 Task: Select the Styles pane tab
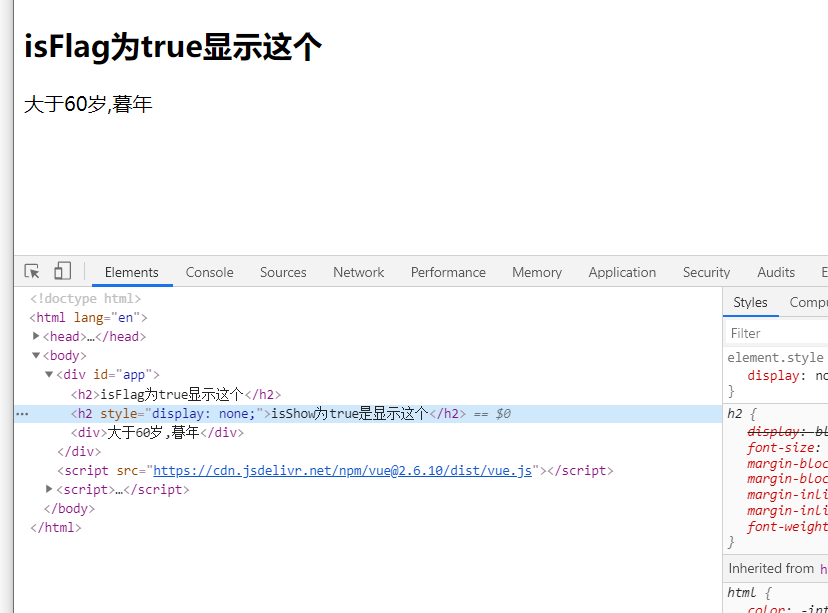point(750,303)
